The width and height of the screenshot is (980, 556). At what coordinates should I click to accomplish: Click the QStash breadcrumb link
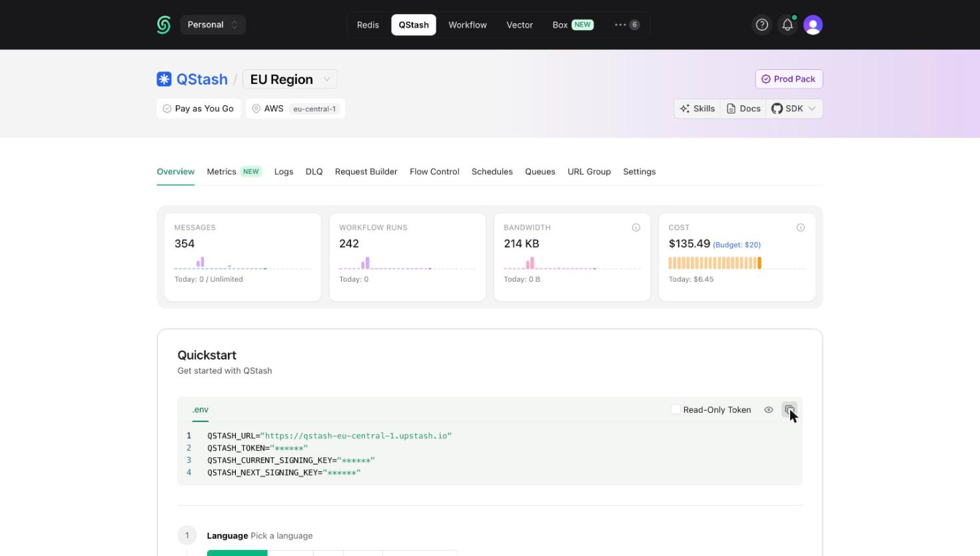point(202,79)
